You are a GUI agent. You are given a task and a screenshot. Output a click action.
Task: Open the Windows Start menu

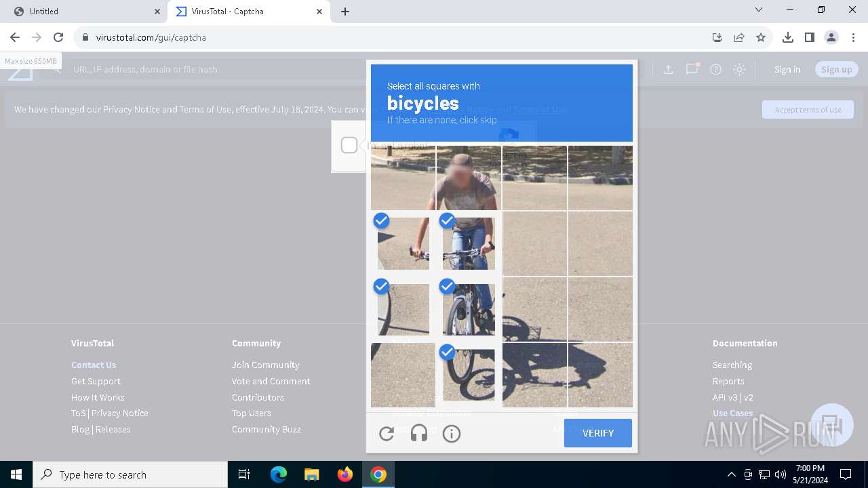pos(16,474)
